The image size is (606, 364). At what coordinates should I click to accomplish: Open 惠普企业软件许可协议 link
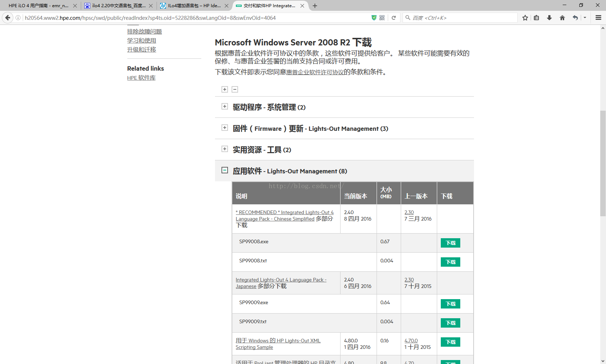click(315, 72)
